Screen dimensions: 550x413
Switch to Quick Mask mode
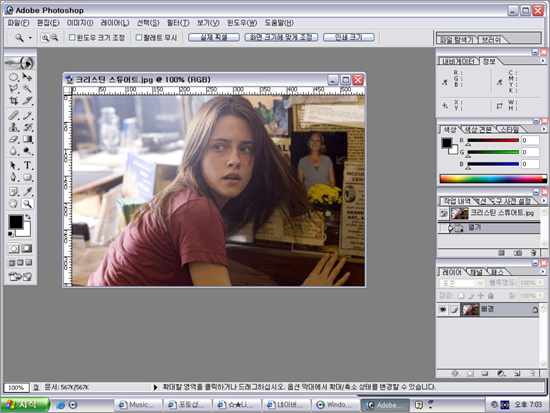pyautogui.click(x=27, y=248)
